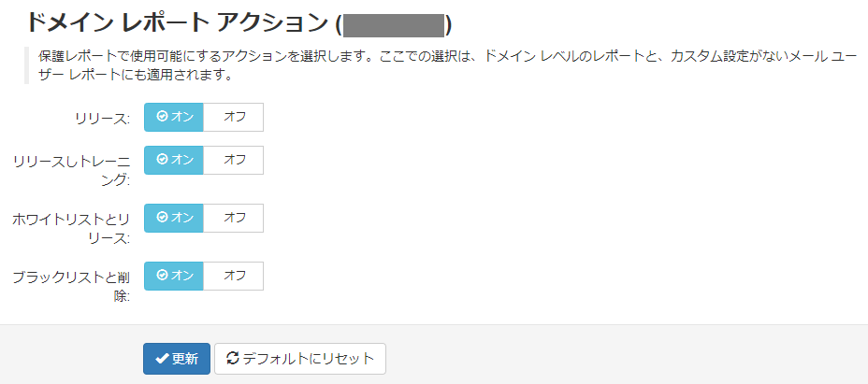Image resolution: width=868 pixels, height=384 pixels.
Task: Disable ホワイトリストとリリース with オフ
Action: (x=234, y=218)
